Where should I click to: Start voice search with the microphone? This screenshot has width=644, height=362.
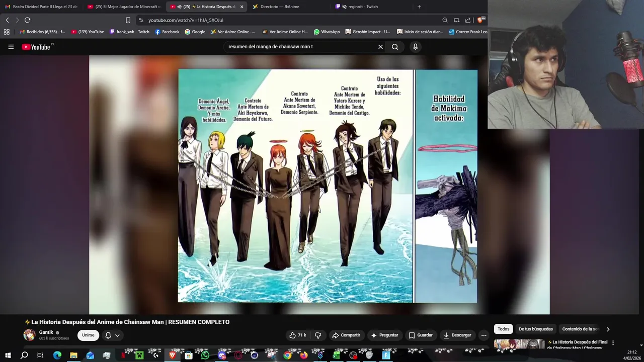click(x=415, y=47)
